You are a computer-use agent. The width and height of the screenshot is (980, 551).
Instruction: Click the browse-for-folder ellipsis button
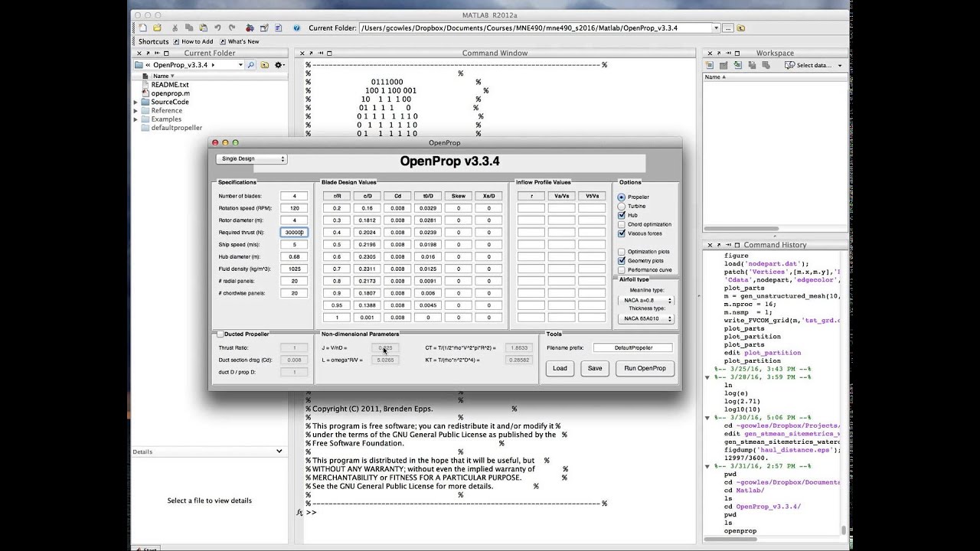point(728,28)
